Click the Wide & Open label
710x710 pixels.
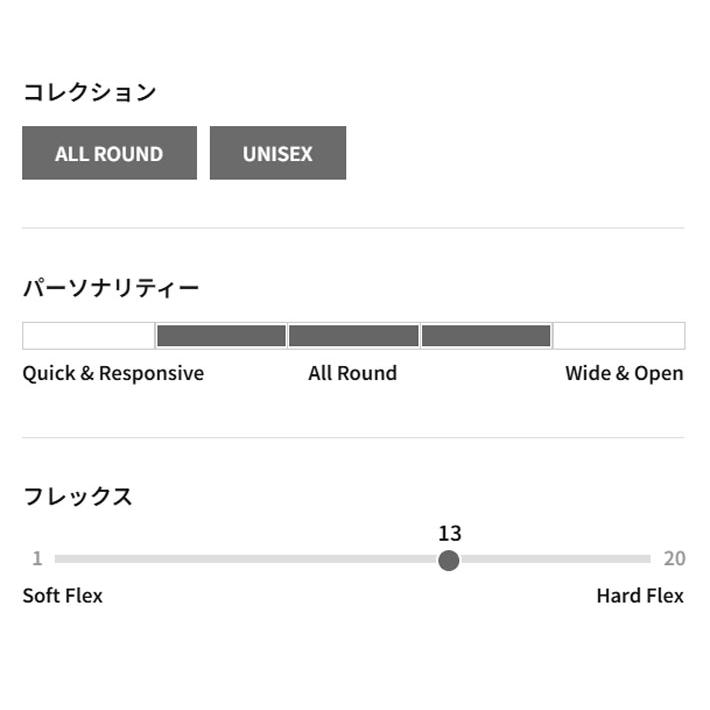tap(624, 373)
